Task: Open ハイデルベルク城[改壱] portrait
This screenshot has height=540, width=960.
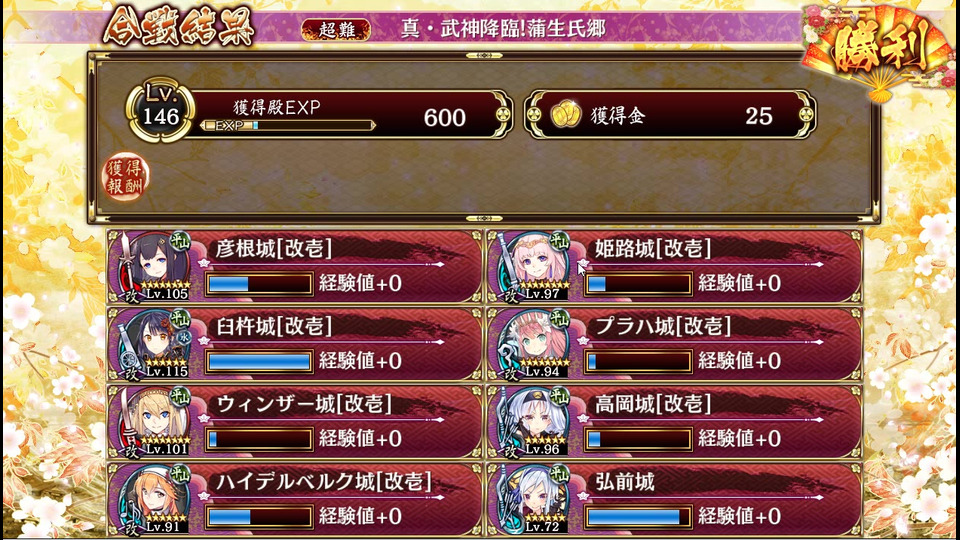Action: pyautogui.click(x=153, y=499)
